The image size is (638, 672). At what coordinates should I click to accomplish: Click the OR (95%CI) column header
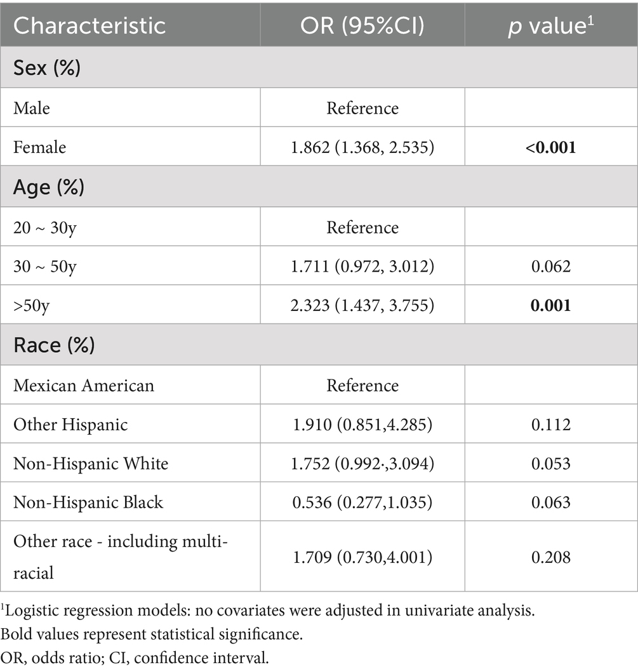[x=362, y=26]
